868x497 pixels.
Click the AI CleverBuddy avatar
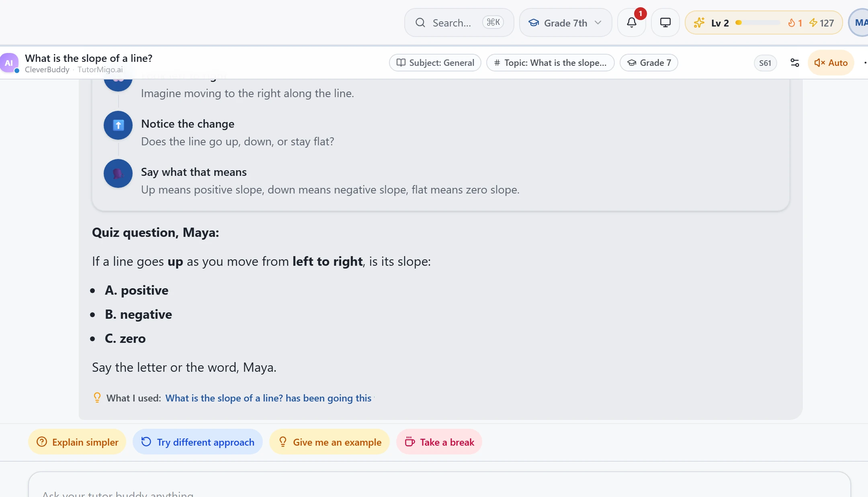[x=9, y=63]
